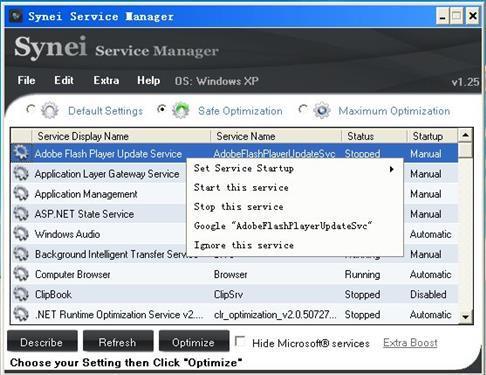Expand the Set Service Startup submenu arrow

click(392, 169)
